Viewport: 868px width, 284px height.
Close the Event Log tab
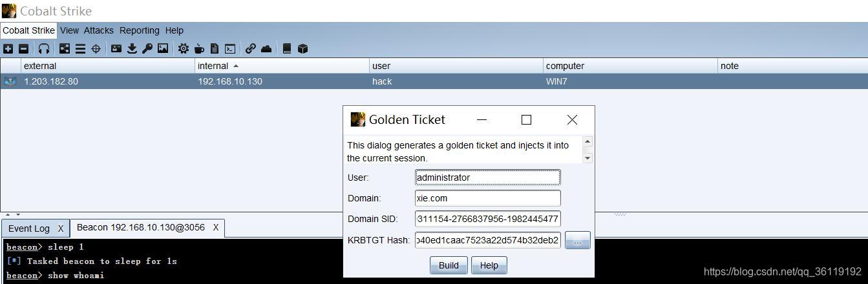[61, 228]
